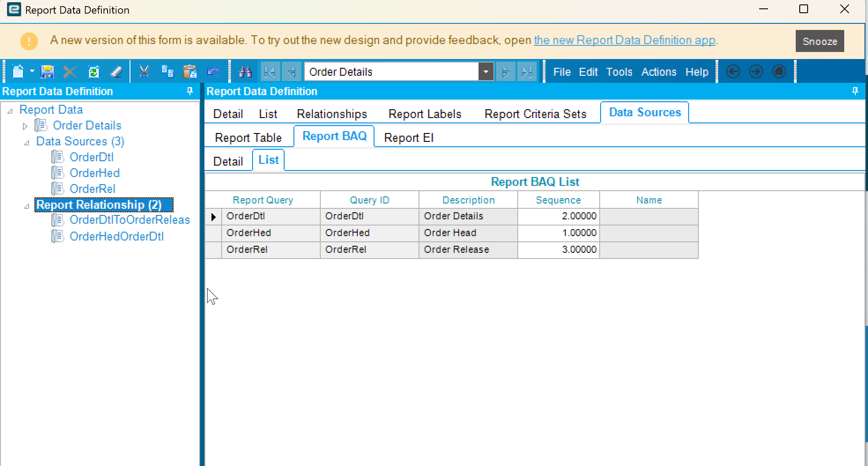868x466 pixels.
Task: Cut selection using the scissors toolbar icon
Action: [144, 71]
